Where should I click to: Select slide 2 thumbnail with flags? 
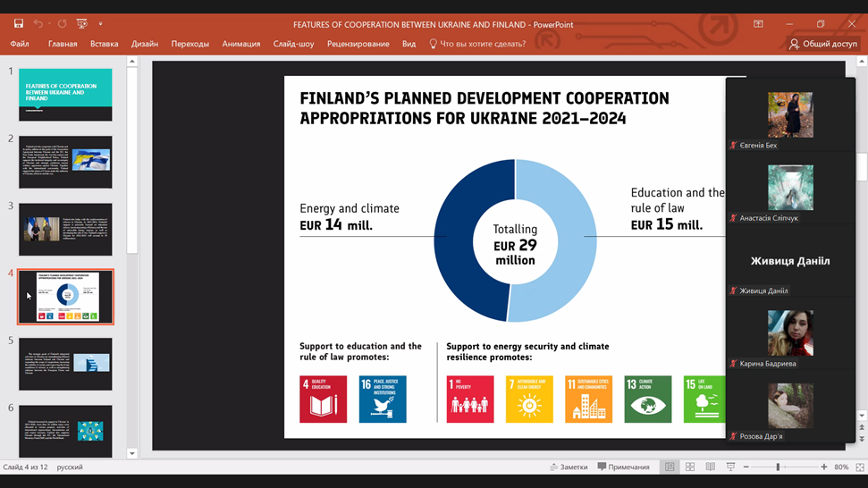pyautogui.click(x=65, y=162)
